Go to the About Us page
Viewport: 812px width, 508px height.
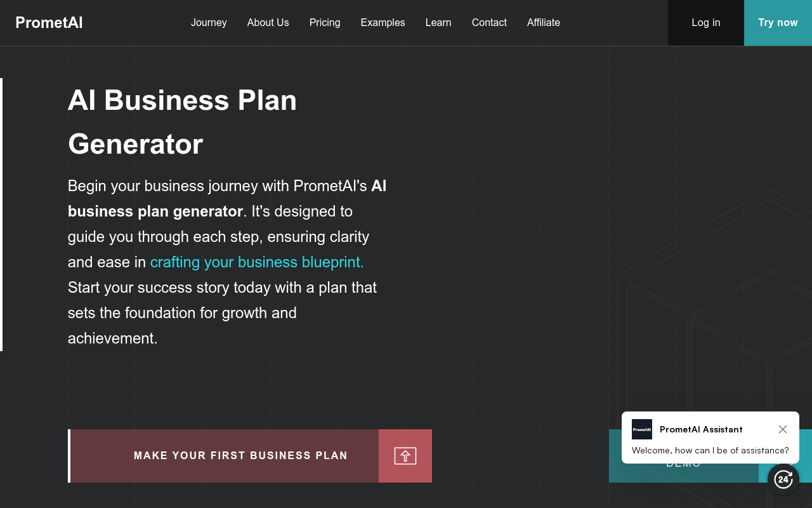pos(268,23)
